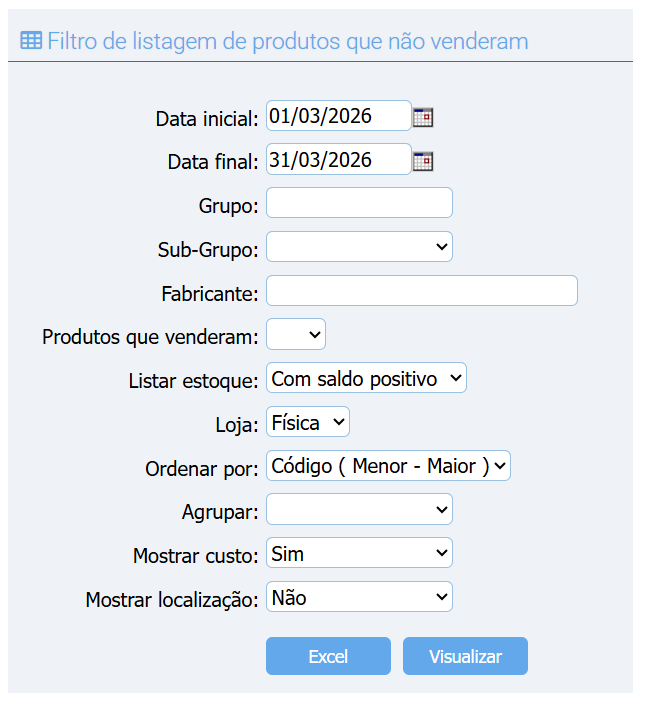This screenshot has height=722, width=646.
Task: Click the Produtos que venderam: label
Action: 150,337
